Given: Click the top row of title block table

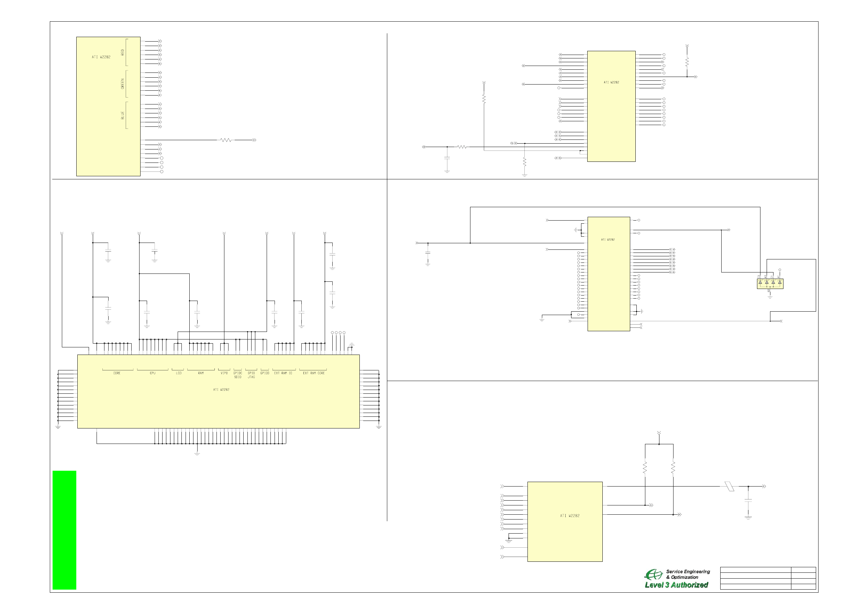Looking at the screenshot, I should [x=755, y=570].
